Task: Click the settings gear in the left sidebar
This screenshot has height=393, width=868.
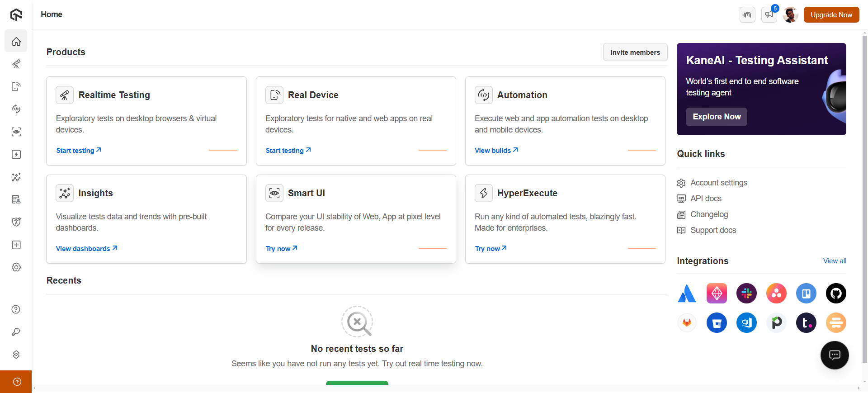Action: pyautogui.click(x=16, y=267)
